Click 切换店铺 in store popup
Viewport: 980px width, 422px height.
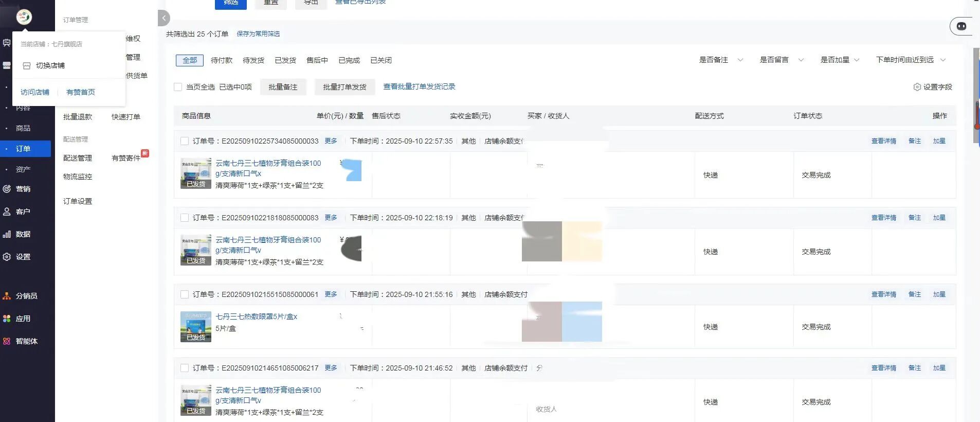click(50, 66)
